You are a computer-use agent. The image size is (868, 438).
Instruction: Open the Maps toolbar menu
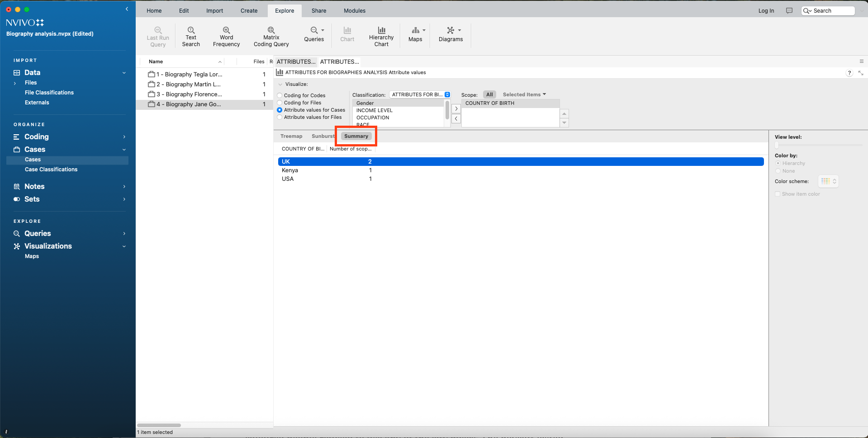coord(416,34)
